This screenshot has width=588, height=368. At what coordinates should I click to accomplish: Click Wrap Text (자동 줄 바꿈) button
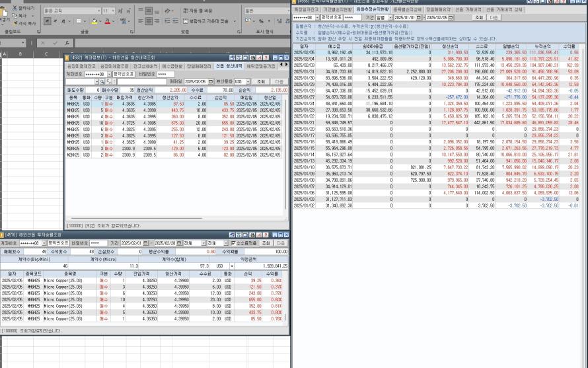pos(198,11)
